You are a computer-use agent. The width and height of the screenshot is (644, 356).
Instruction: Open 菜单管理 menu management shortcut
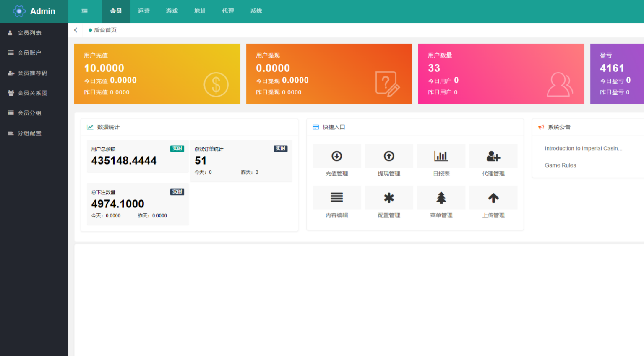(441, 197)
